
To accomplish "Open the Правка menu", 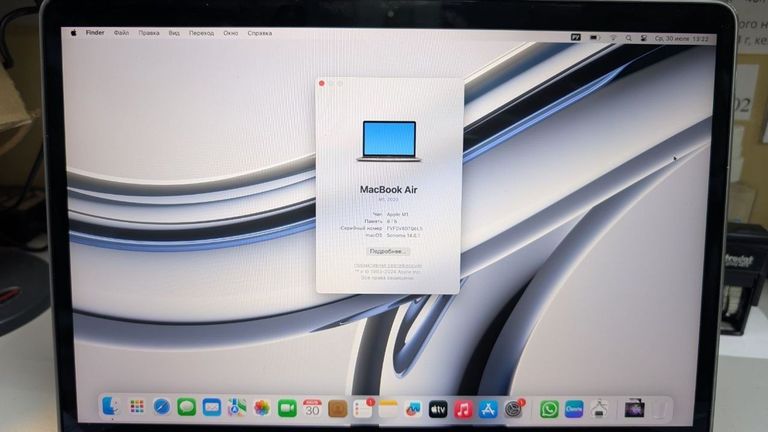I will click(x=149, y=33).
